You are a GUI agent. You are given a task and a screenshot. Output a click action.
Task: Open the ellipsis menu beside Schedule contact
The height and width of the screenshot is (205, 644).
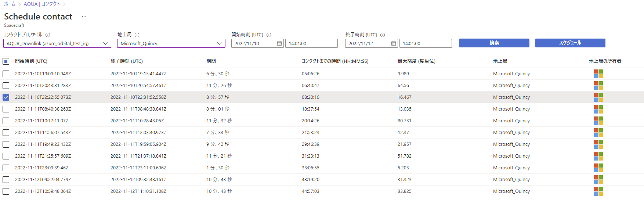tap(84, 17)
